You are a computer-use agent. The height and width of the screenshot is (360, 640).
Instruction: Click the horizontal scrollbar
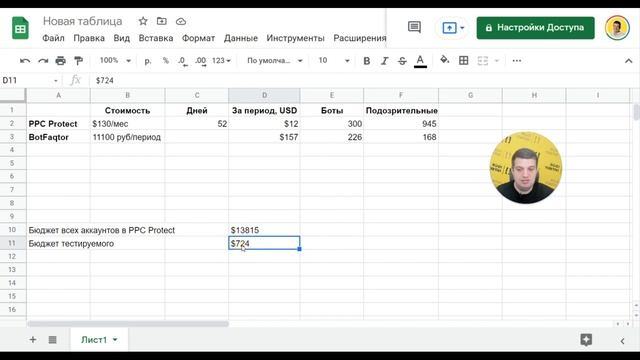(128, 324)
